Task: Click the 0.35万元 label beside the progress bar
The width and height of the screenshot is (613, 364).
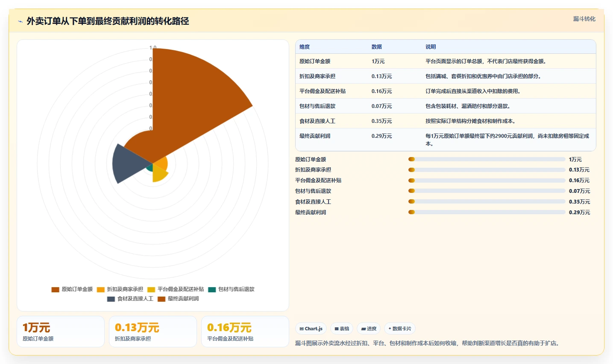Action: point(579,202)
